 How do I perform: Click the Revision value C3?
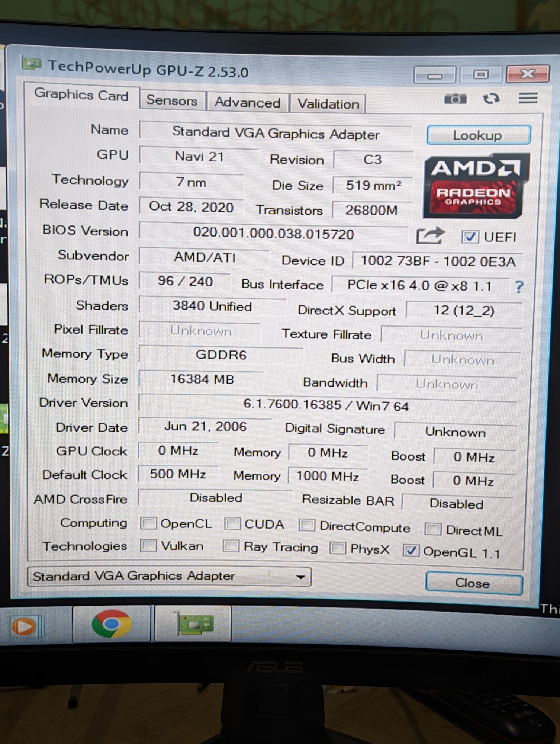tap(373, 160)
